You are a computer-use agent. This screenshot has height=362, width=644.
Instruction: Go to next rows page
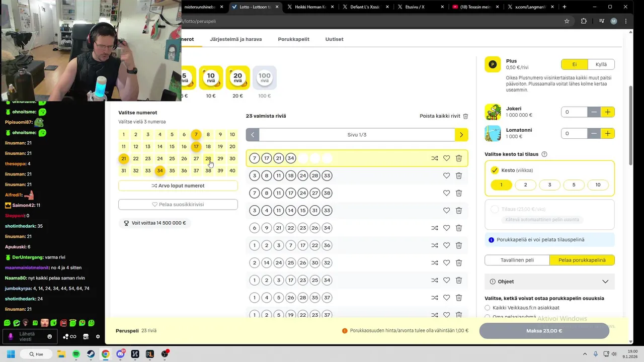click(461, 135)
